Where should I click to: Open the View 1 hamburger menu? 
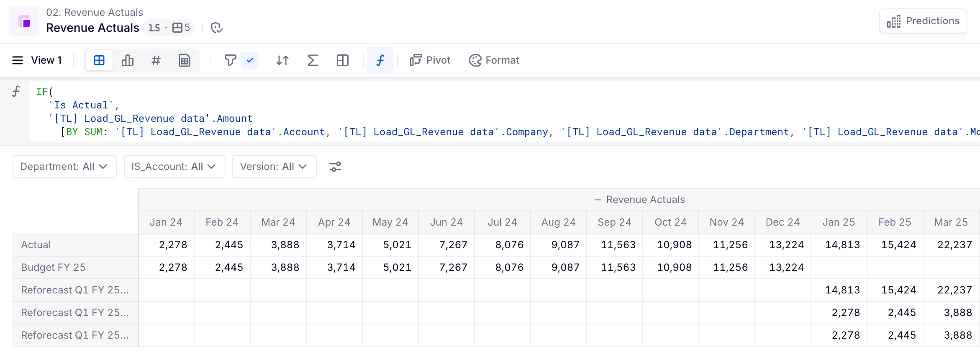(x=18, y=60)
